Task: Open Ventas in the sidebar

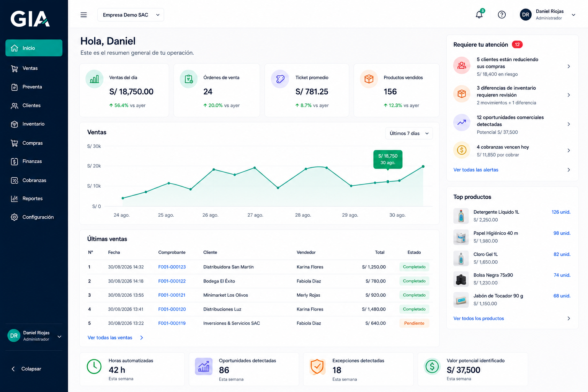Action: (x=34, y=68)
